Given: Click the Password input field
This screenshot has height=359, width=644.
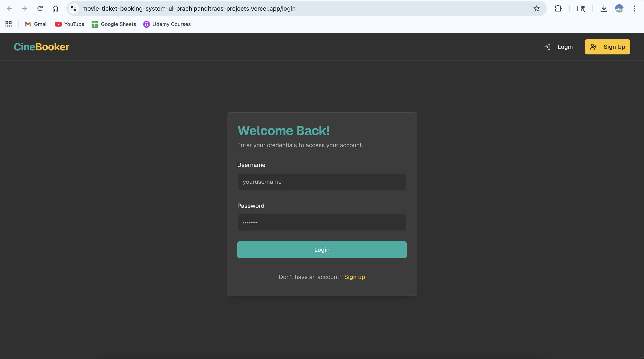Looking at the screenshot, I should pos(322,222).
